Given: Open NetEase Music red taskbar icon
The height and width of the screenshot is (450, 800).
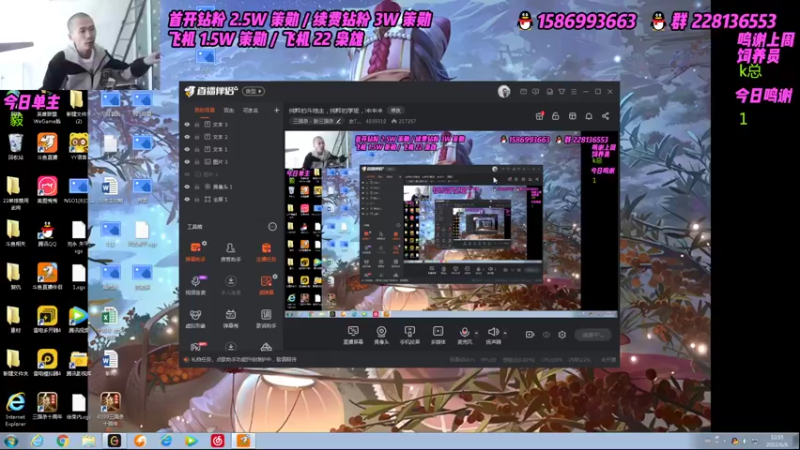Looking at the screenshot, I should (x=218, y=441).
